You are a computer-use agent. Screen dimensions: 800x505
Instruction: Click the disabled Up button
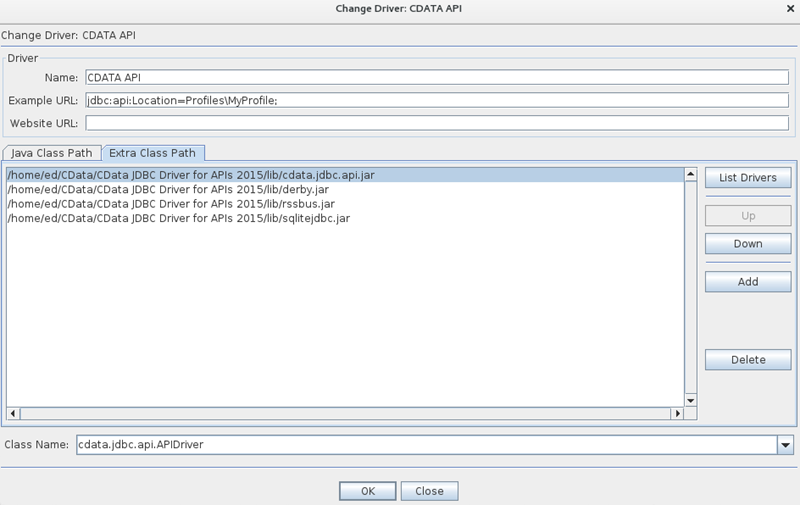click(x=748, y=216)
